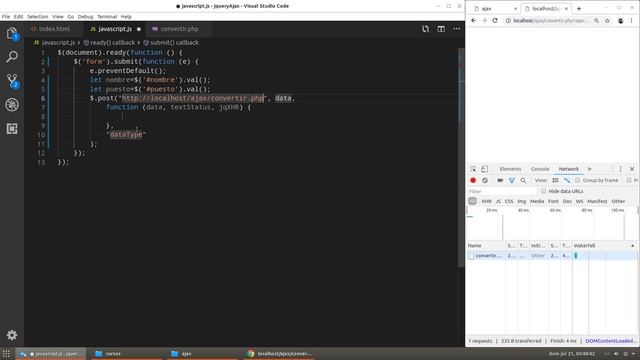Viewport: 640px width, 360px height.
Task: Open the javascript.js breadcrumb item
Action: click(x=55, y=42)
